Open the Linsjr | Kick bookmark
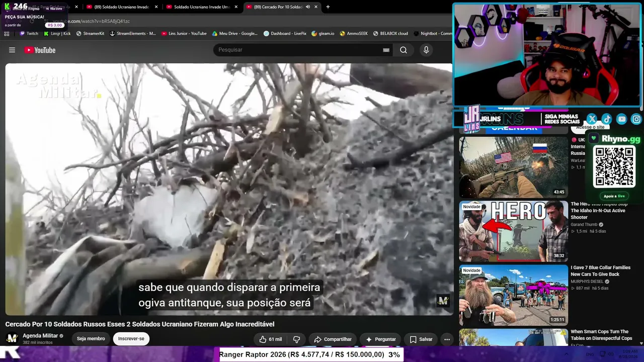The image size is (644, 362). coord(57,34)
